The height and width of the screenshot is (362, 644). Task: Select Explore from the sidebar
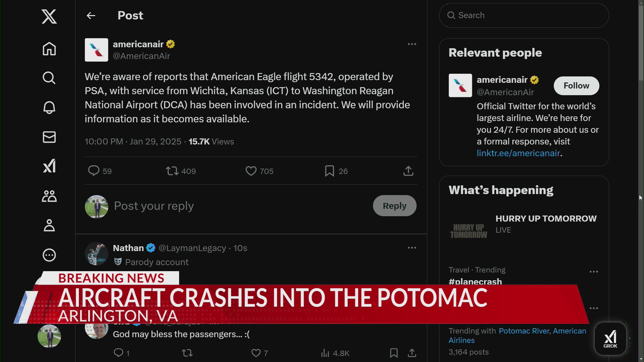[49, 78]
